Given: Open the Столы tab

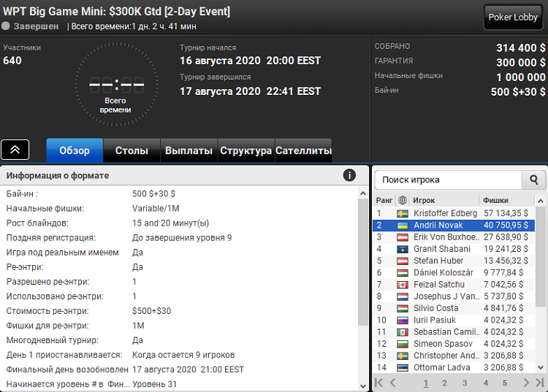Looking at the screenshot, I should pos(132,150).
